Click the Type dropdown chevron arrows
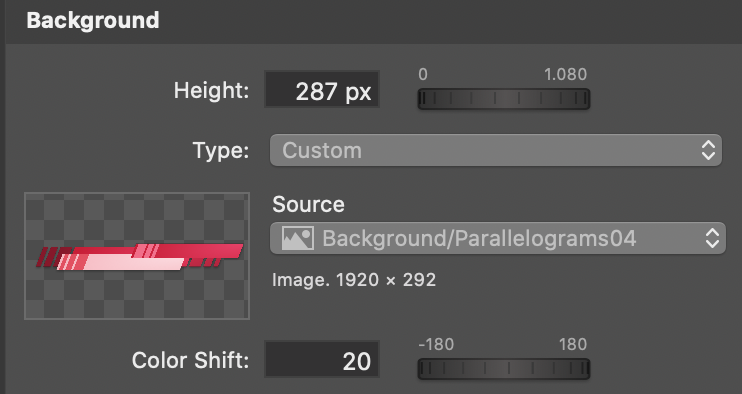This screenshot has height=394, width=742. (x=708, y=150)
